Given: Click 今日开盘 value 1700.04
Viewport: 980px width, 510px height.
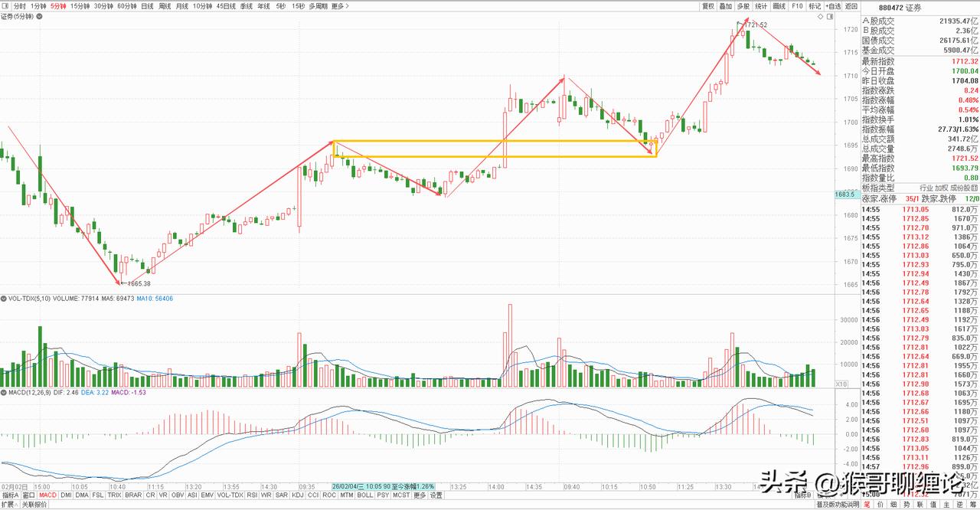Looking at the screenshot, I should (x=964, y=71).
